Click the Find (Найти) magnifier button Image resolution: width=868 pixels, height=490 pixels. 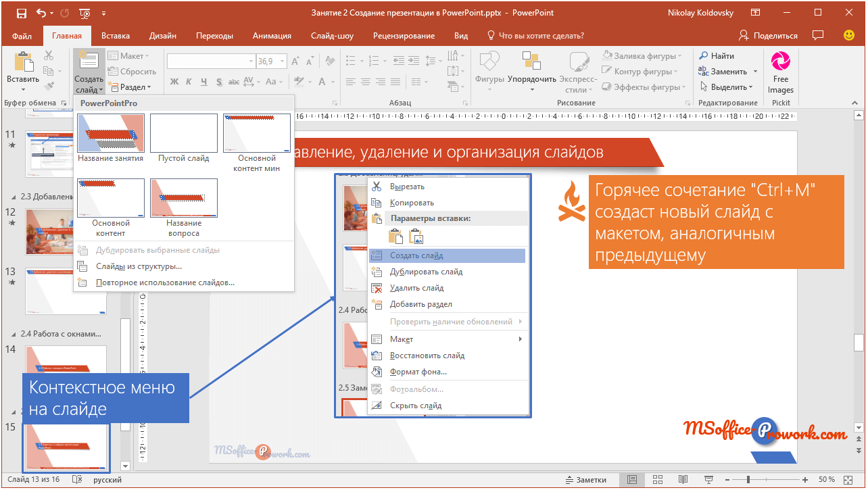[x=717, y=56]
